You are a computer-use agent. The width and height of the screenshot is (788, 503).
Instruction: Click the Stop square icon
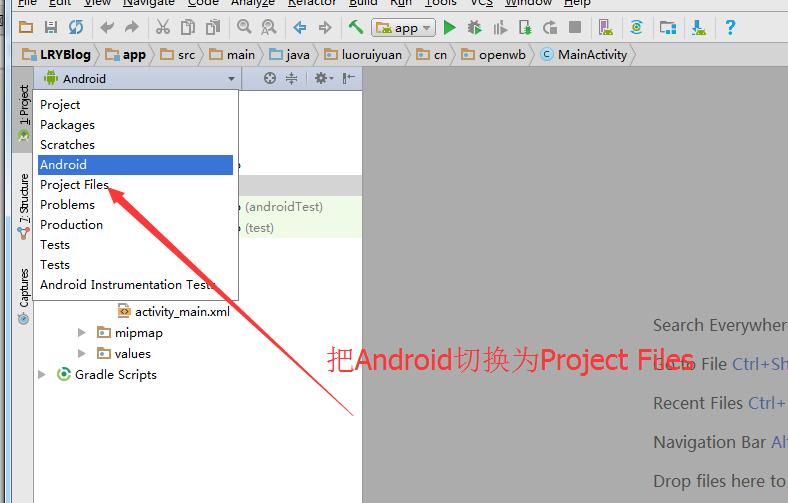point(575,27)
